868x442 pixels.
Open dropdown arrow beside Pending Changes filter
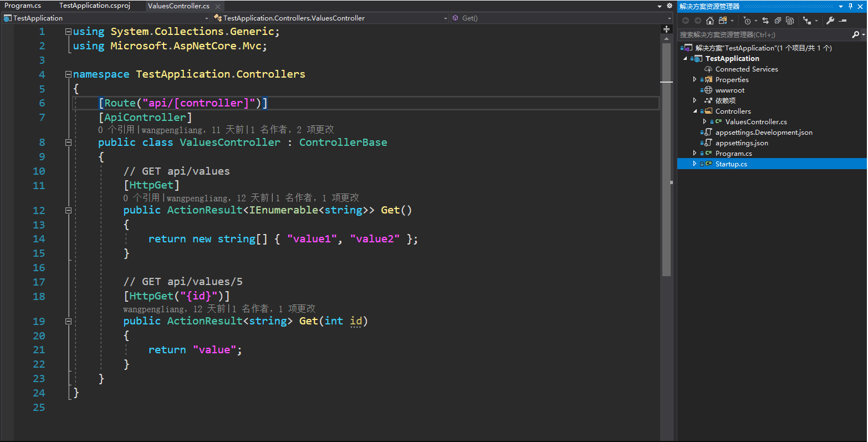(x=756, y=21)
